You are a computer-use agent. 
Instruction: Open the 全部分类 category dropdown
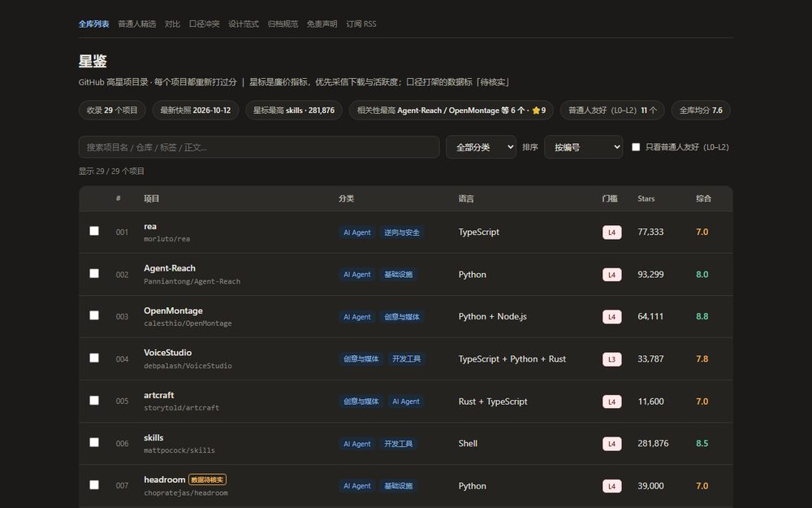[481, 147]
